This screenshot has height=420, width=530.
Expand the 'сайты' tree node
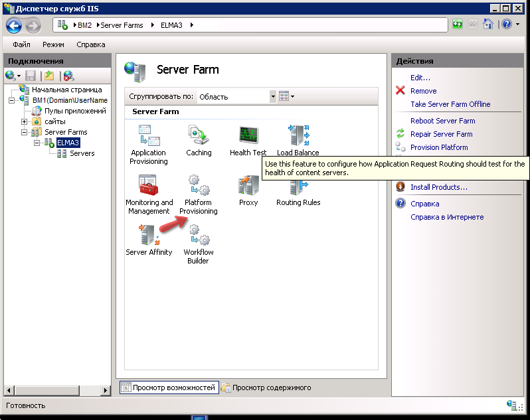click(25, 121)
